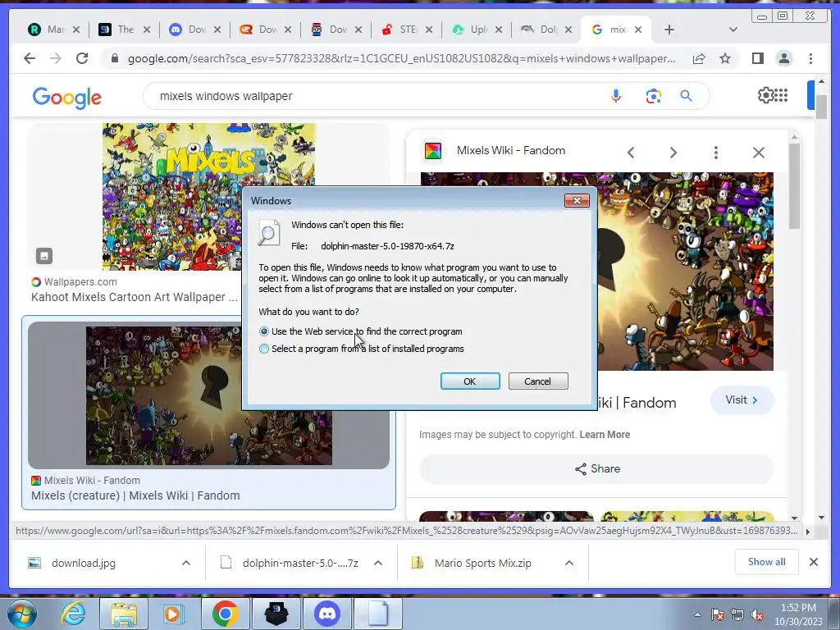
Task: Expand the tab search dropdown
Action: point(733,30)
